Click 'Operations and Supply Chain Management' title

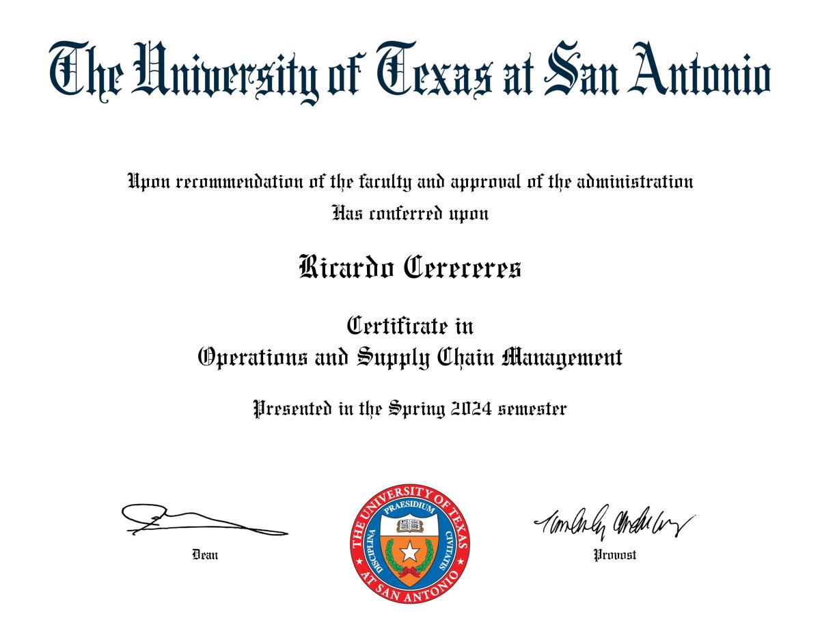pos(410,357)
